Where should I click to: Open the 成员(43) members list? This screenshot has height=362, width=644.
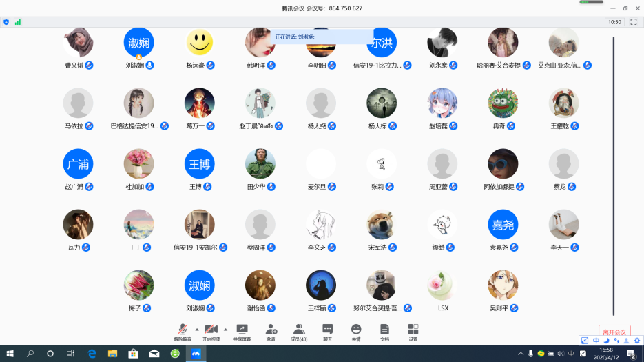(299, 332)
